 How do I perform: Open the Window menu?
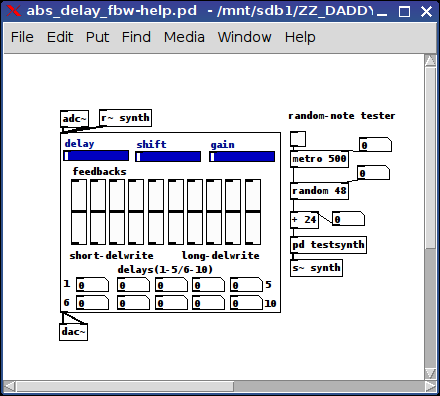[244, 37]
